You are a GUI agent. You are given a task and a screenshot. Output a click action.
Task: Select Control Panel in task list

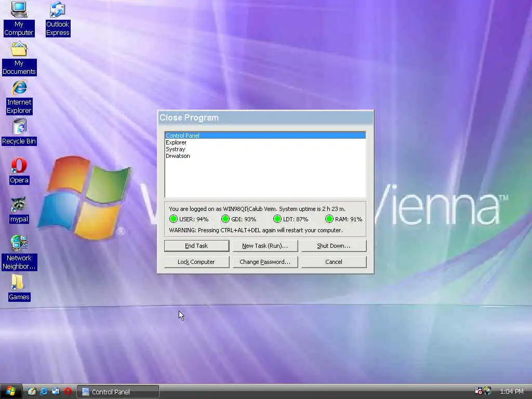[x=265, y=136]
